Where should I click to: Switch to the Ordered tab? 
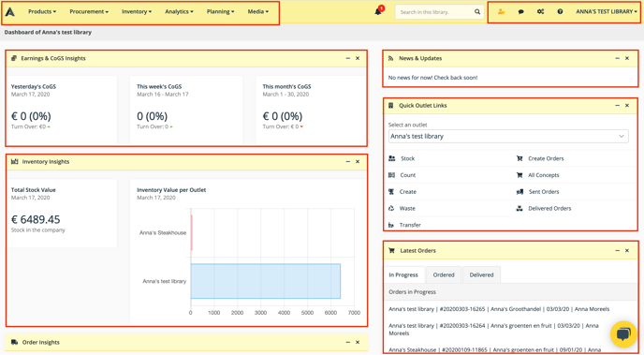pyautogui.click(x=444, y=274)
